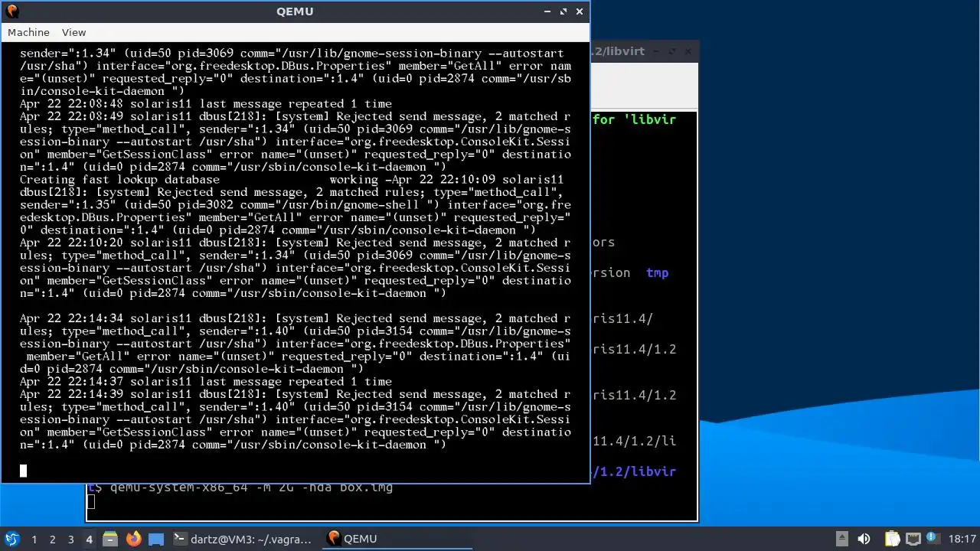Switch to workspace 3

[x=70, y=539]
